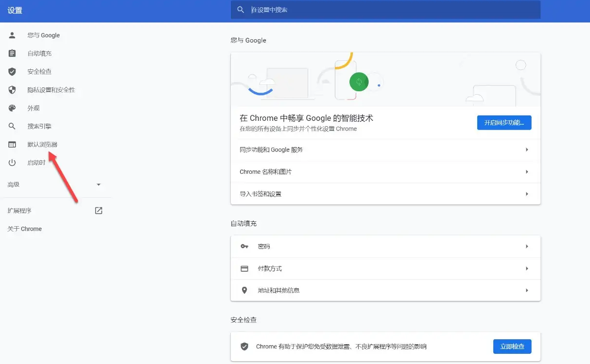Click the autofill document icon next to 自动填充
The width and height of the screenshot is (590, 364).
point(12,53)
